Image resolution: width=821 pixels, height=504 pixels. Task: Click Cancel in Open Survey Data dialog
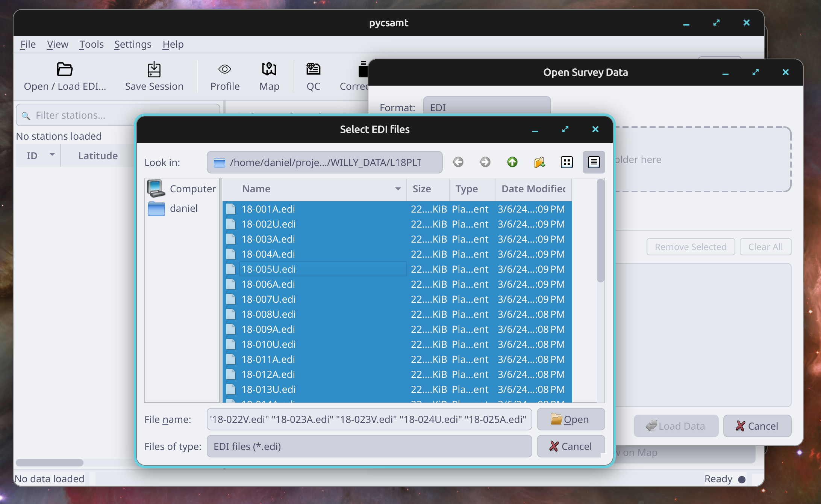(x=757, y=426)
